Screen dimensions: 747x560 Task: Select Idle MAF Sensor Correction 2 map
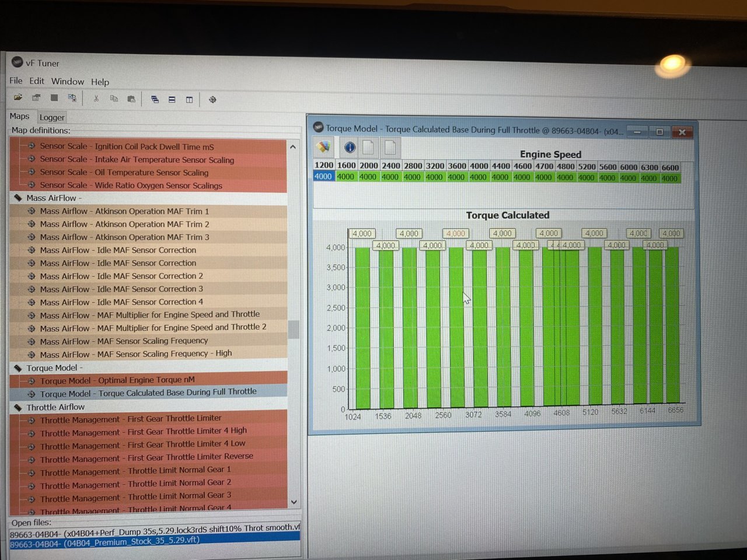[121, 276]
